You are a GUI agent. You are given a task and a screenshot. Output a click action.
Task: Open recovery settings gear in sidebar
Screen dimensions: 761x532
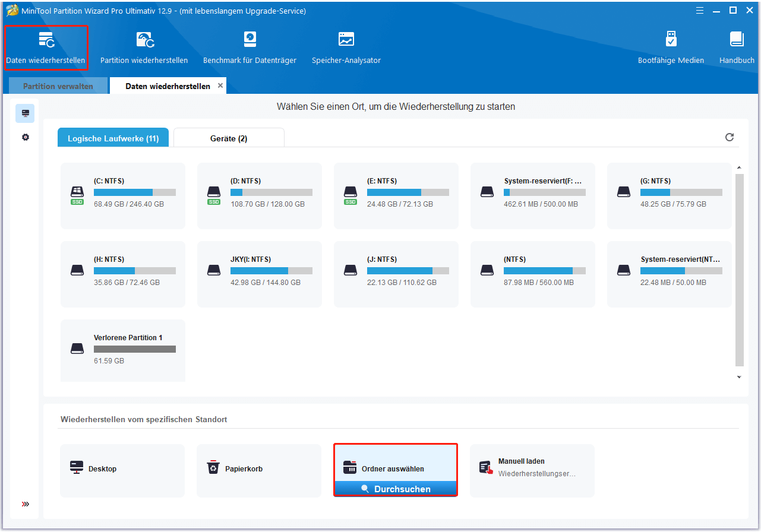pos(25,137)
